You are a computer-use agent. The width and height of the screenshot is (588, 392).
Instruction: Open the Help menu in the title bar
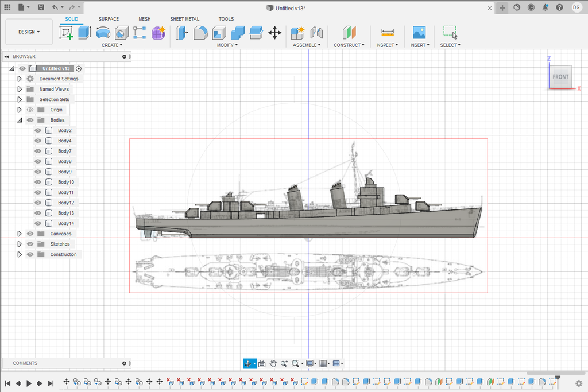tap(559, 7)
